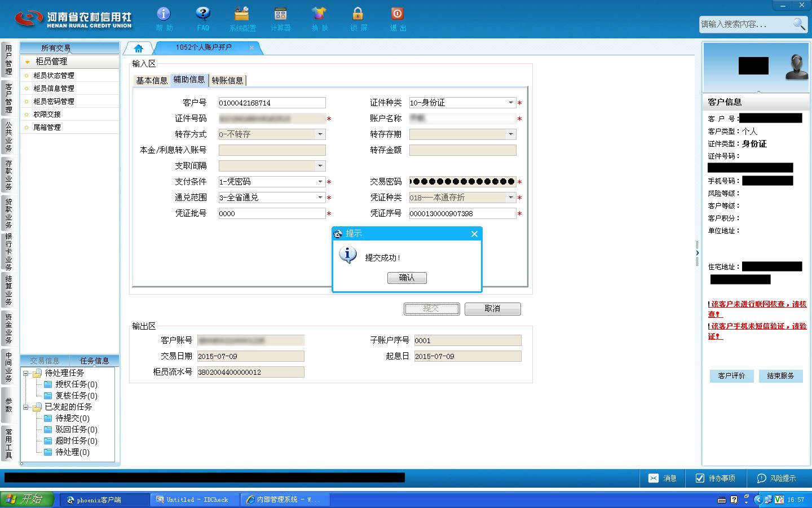Open the 通兑范围 dropdown

(x=320, y=198)
